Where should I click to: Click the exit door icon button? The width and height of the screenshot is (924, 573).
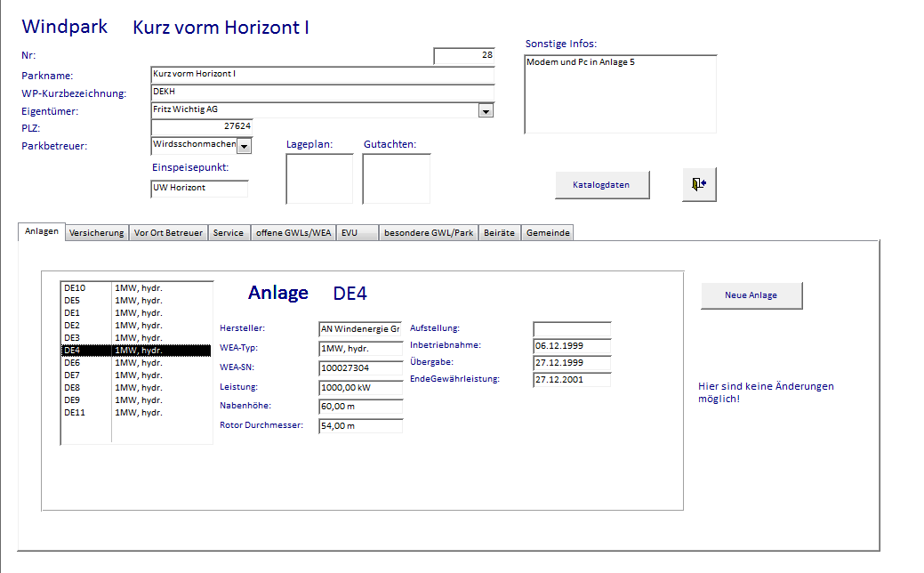coord(699,184)
